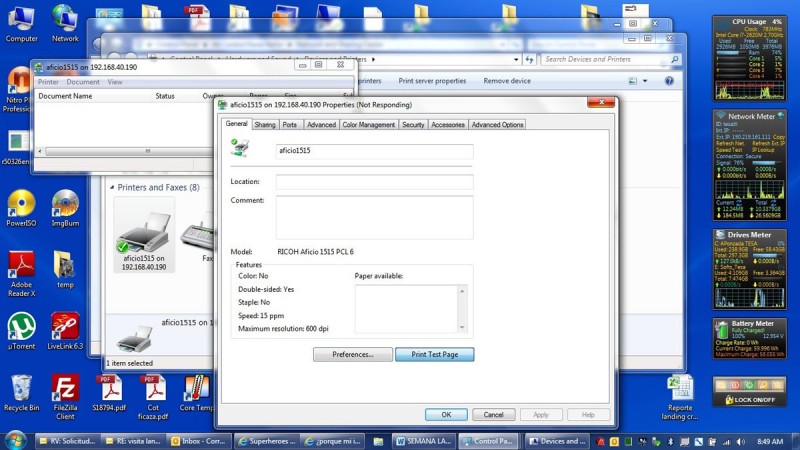This screenshot has width=800, height=450.
Task: Click Remove device in toolbar
Action: [x=507, y=81]
